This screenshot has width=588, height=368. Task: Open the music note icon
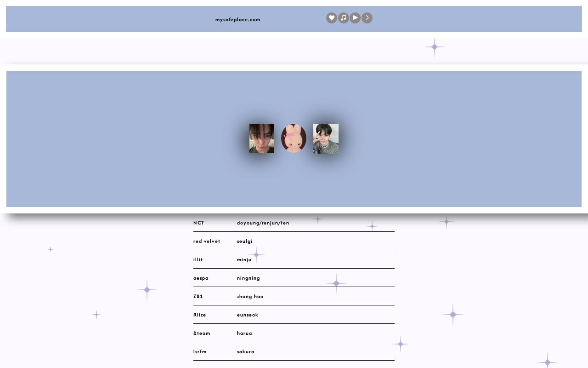pyautogui.click(x=344, y=18)
